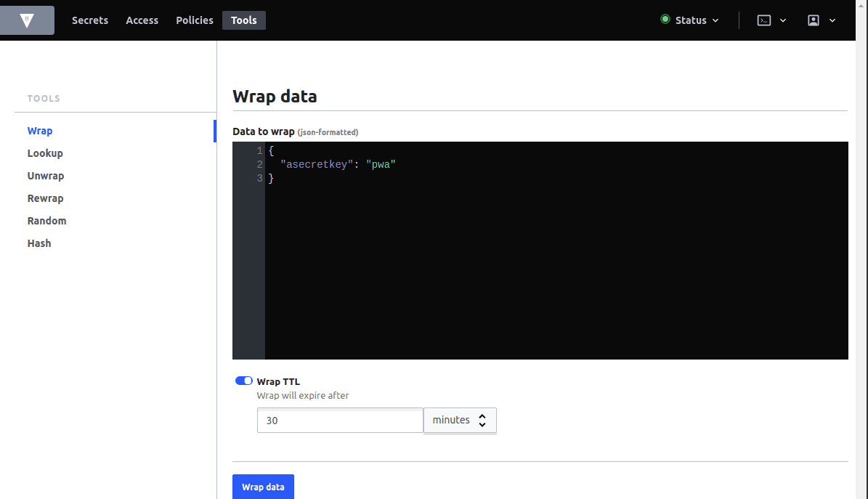Navigate to the Policies tab

point(194,20)
